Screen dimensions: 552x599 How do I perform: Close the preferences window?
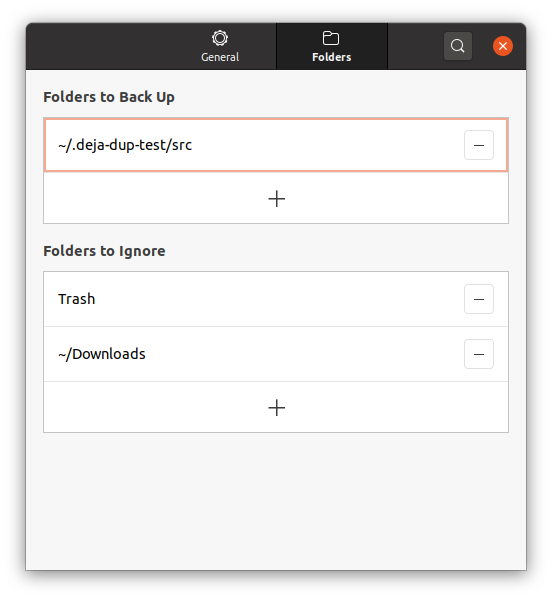[503, 46]
